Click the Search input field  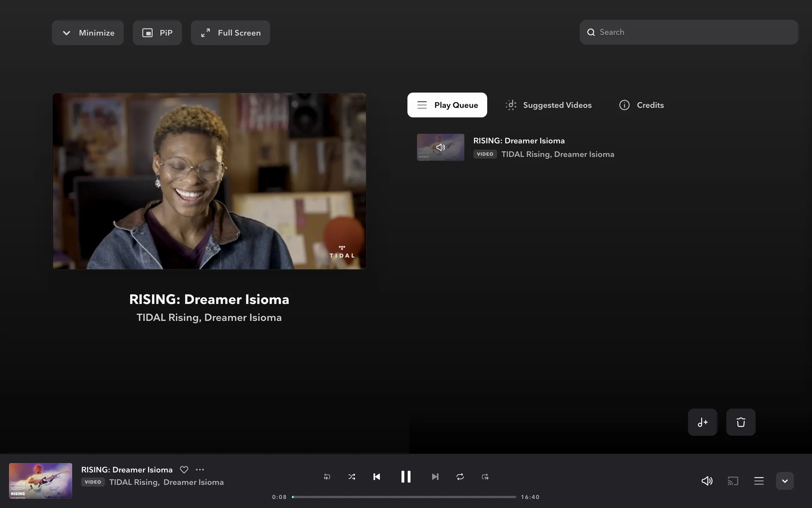coord(694,32)
